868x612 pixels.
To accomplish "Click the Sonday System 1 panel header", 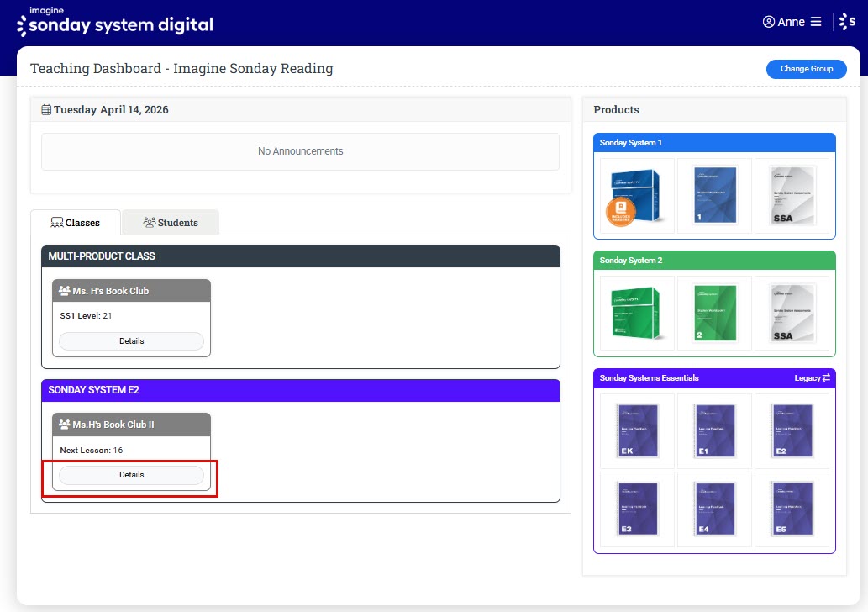I will pos(714,142).
